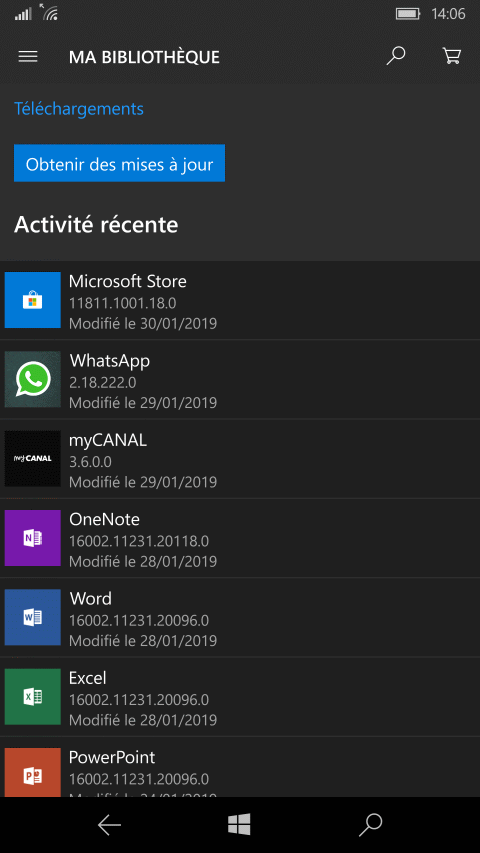The width and height of the screenshot is (480, 853).
Task: Tap the PowerPoint app icon
Action: [33, 772]
